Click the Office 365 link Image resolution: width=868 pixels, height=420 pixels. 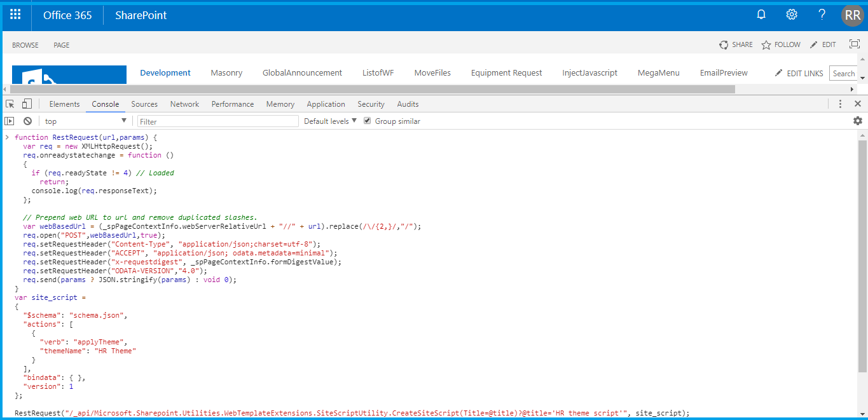[x=67, y=15]
